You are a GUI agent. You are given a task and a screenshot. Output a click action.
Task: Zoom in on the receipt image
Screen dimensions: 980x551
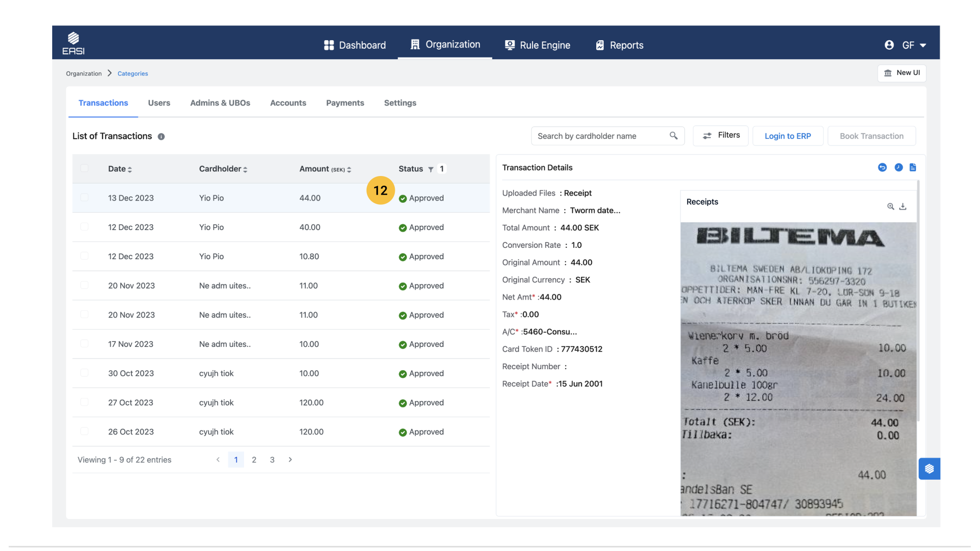891,207
